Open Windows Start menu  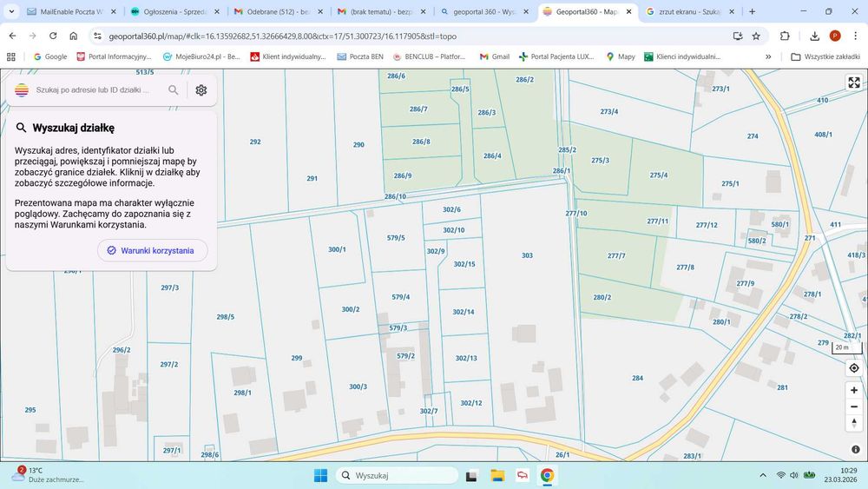coord(320,475)
